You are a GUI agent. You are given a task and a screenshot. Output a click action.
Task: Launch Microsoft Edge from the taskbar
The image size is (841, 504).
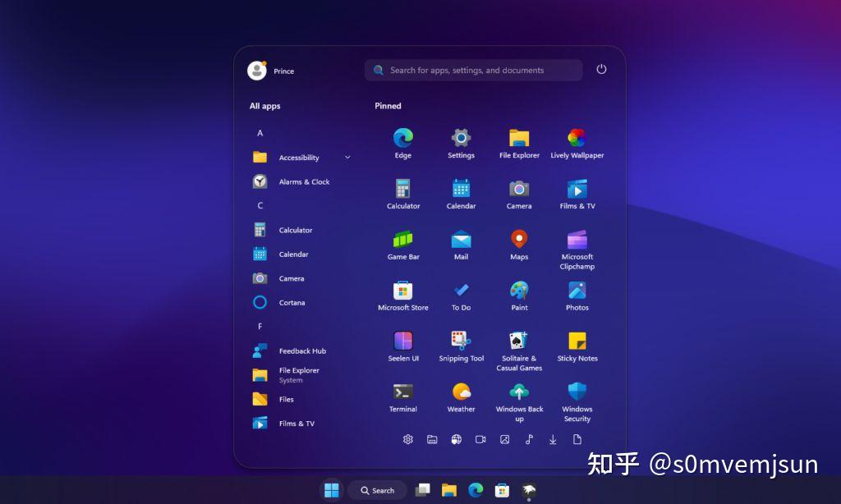coord(476,490)
